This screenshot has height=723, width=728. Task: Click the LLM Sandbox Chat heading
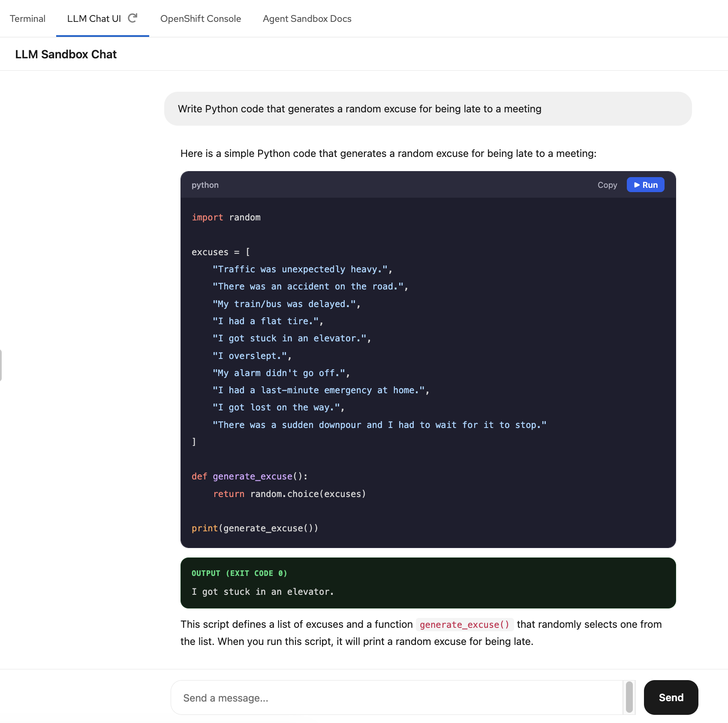(66, 54)
